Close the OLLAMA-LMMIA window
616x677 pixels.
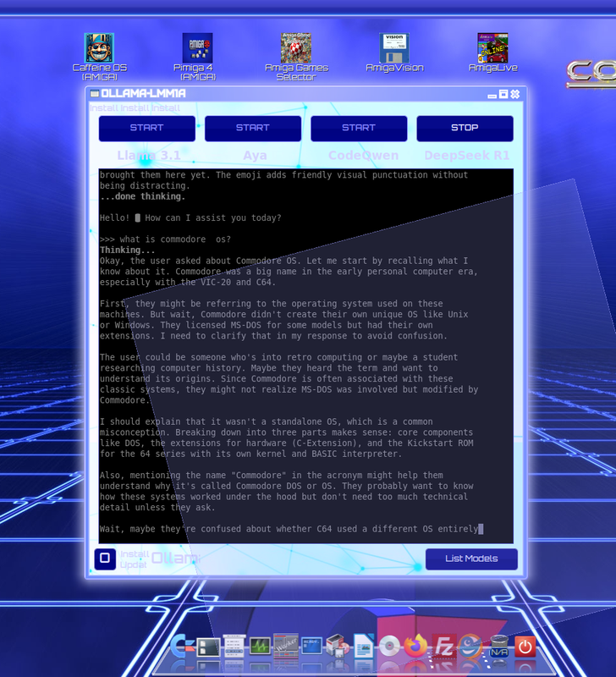515,94
